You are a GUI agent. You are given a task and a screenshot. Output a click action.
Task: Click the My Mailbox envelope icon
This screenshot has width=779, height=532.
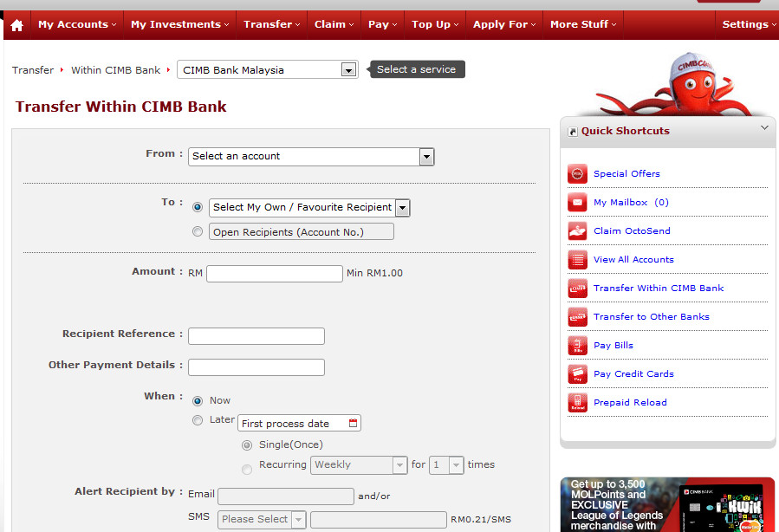coord(577,202)
